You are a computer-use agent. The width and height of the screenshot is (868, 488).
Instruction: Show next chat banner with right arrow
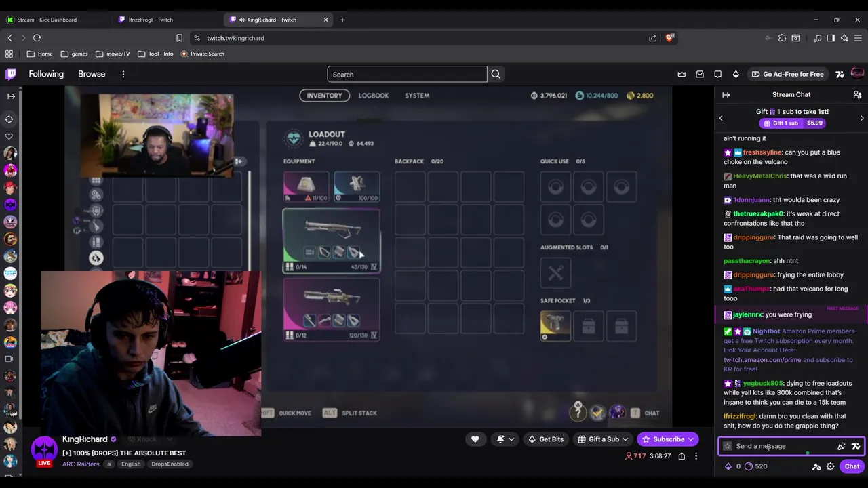(862, 118)
